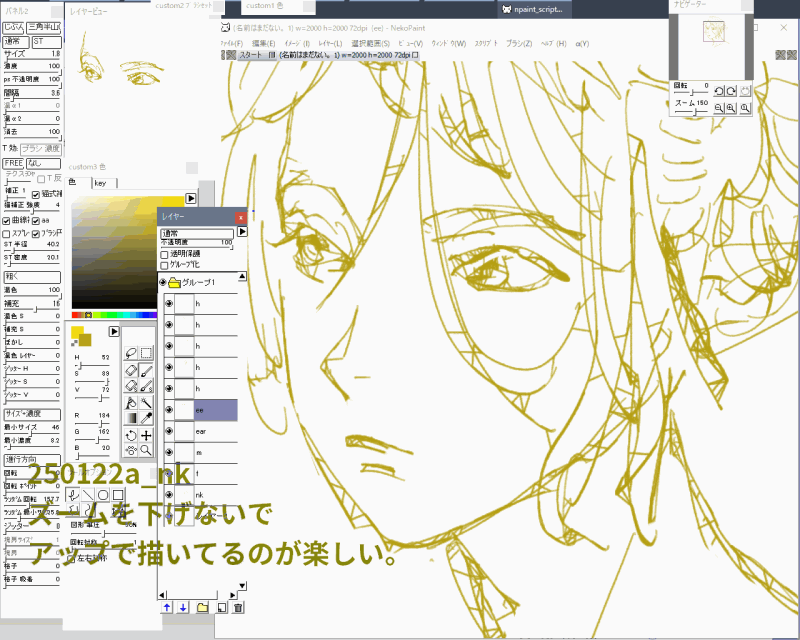
Task: Open npaint_script taskbar window
Action: [x=534, y=9]
